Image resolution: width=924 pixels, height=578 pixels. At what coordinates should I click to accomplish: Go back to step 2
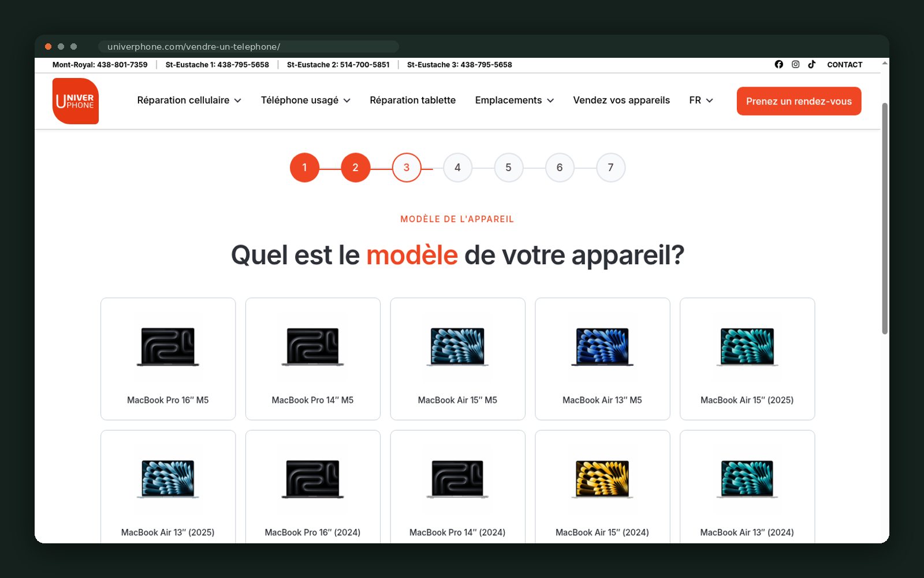(355, 168)
